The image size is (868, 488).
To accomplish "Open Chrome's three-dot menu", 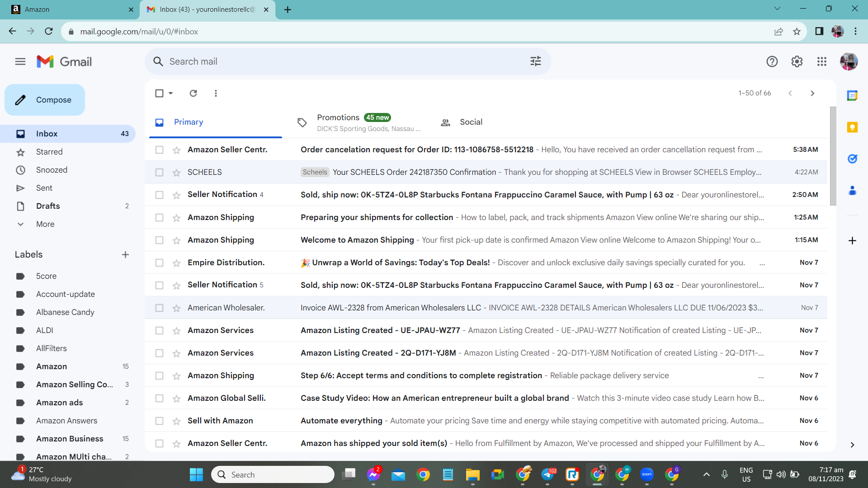I will point(855,31).
